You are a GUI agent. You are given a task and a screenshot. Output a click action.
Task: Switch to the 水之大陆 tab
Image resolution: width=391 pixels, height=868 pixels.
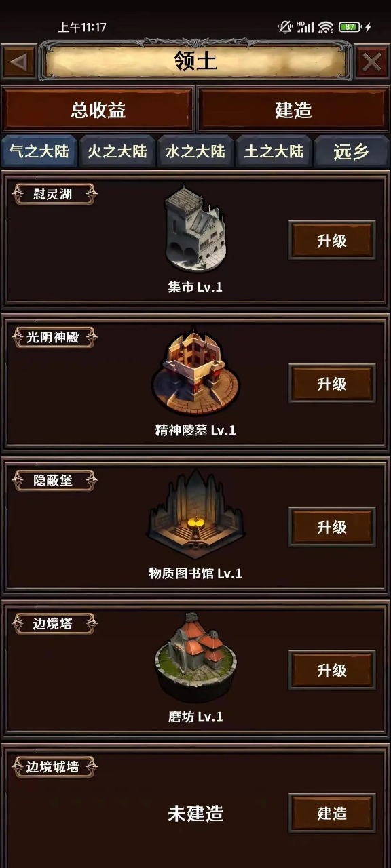coord(195,151)
